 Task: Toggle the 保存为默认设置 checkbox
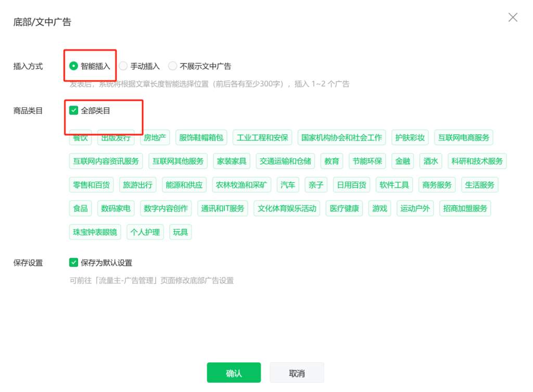[x=73, y=262]
